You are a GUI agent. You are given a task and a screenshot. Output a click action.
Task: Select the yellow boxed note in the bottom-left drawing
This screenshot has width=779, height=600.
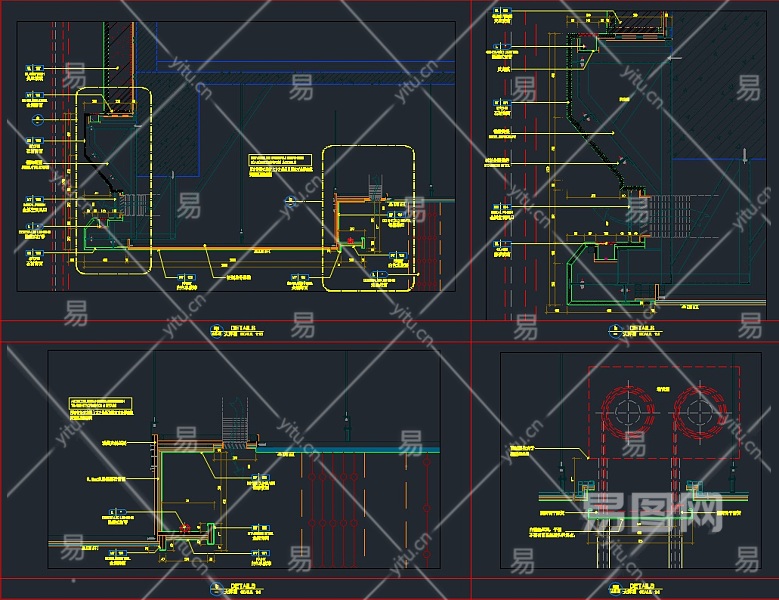click(x=100, y=403)
